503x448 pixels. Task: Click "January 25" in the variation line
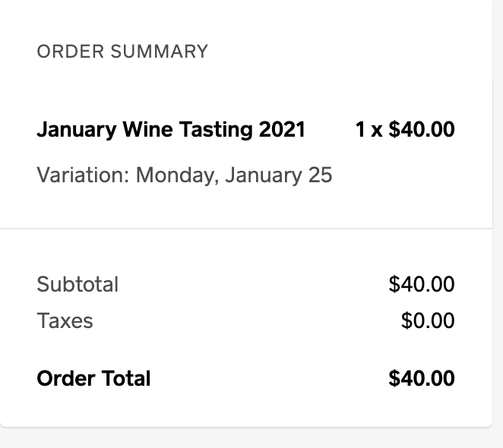point(279,175)
